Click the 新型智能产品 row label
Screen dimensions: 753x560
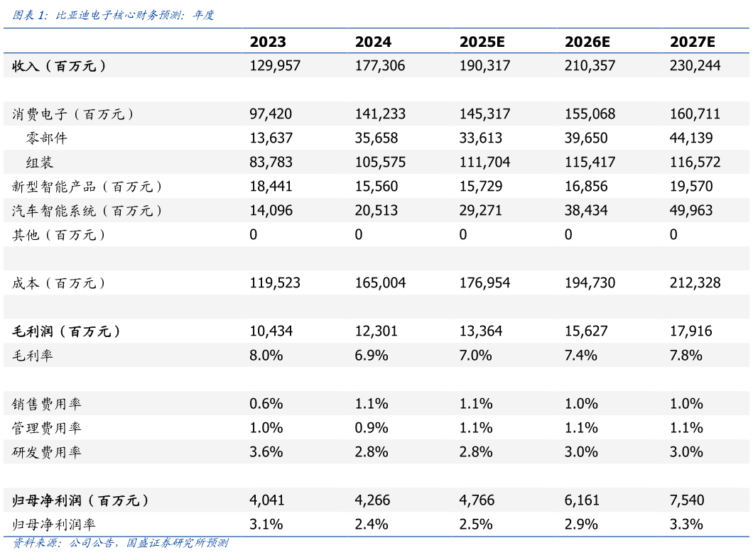pos(87,187)
